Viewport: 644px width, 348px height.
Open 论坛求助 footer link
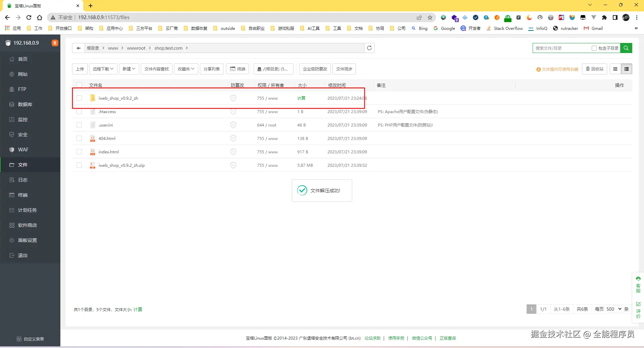pyautogui.click(x=372, y=338)
